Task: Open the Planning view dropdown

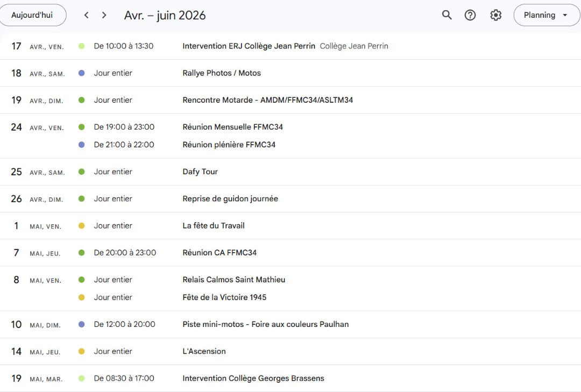Action: [x=546, y=15]
